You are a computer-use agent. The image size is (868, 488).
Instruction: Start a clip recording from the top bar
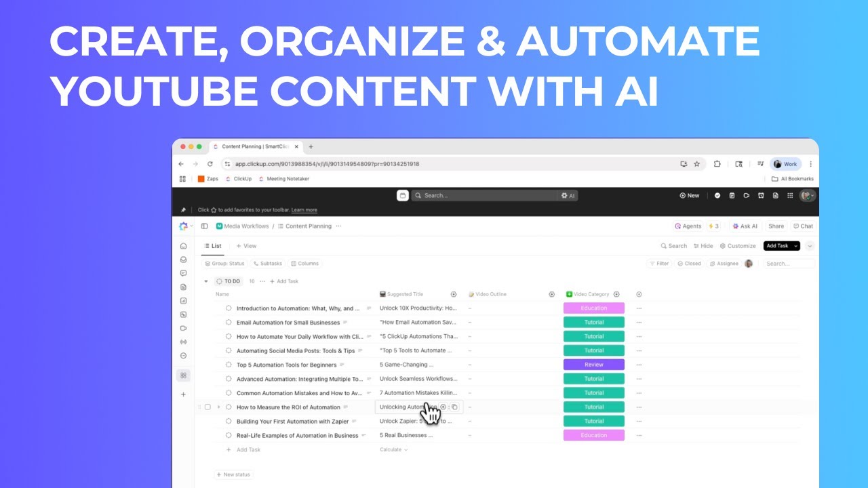(x=746, y=195)
